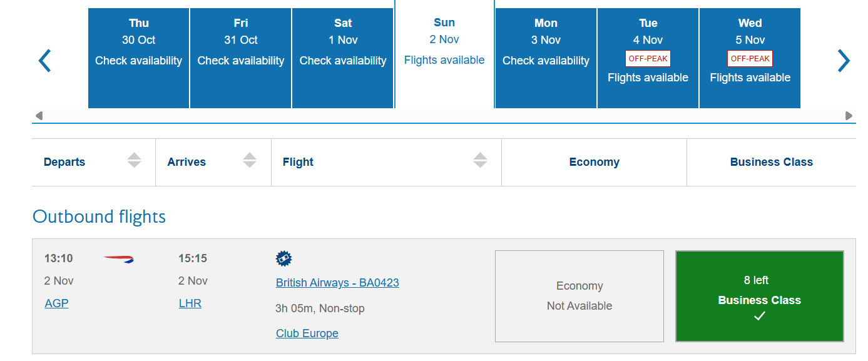
Task: Click the checkmark inside the Business Class option
Action: pos(759,316)
